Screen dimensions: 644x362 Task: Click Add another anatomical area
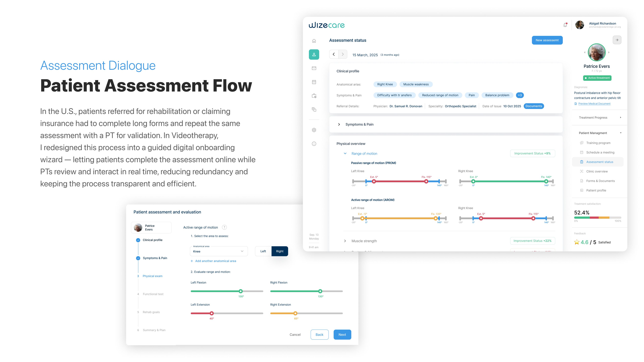pos(213,261)
